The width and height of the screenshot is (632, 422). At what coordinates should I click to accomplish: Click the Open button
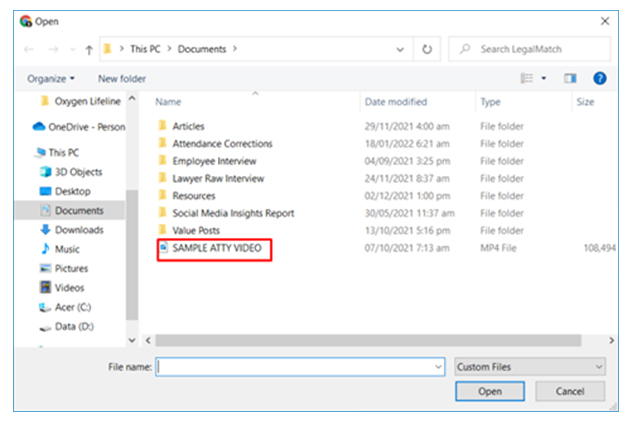click(490, 391)
